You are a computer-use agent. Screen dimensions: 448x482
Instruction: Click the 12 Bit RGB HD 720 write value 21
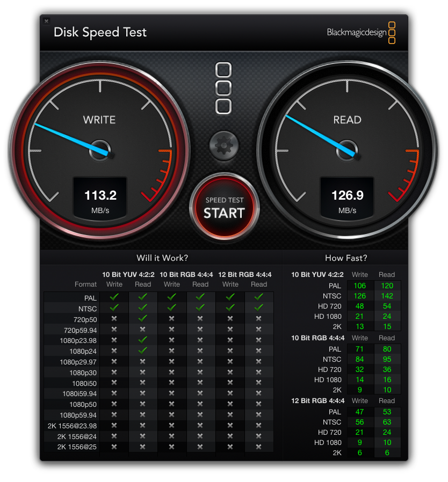pyautogui.click(x=360, y=432)
